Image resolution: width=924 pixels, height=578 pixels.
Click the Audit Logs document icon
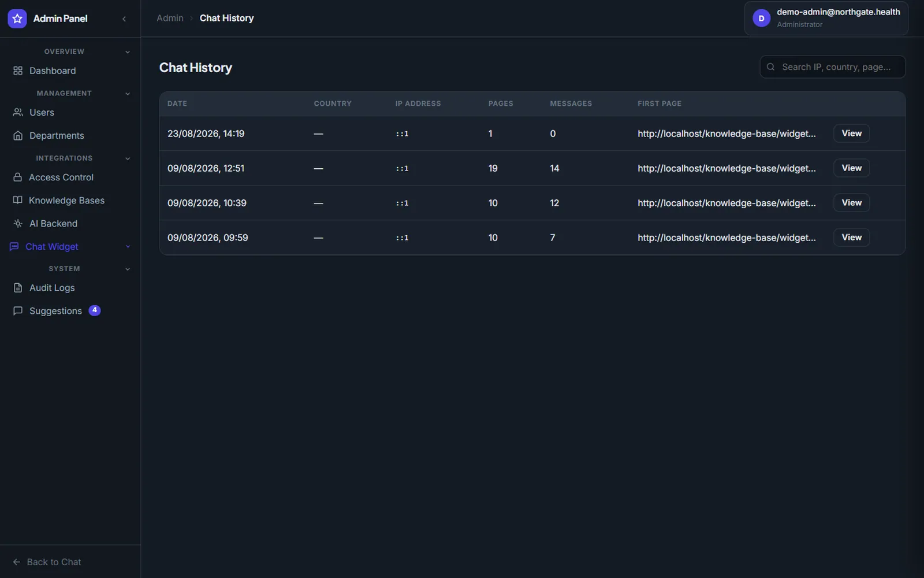pyautogui.click(x=18, y=287)
